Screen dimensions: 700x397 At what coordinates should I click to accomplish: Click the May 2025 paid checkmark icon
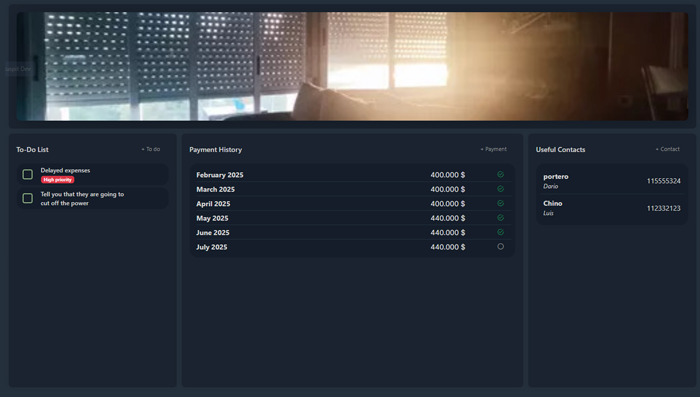500,217
